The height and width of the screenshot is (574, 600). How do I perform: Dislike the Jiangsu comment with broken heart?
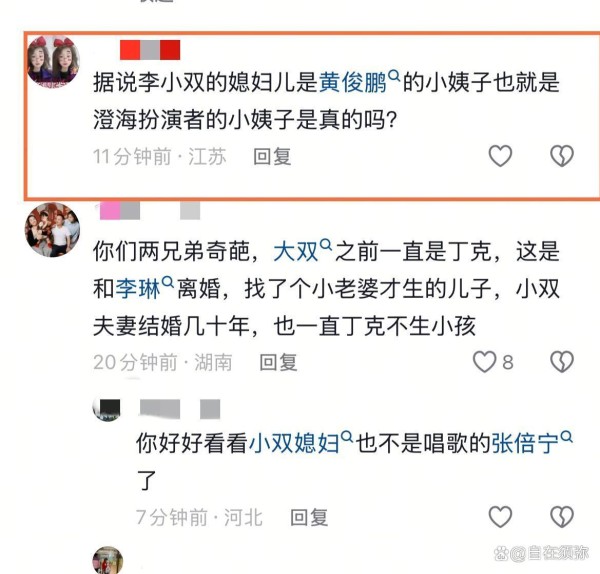click(562, 156)
